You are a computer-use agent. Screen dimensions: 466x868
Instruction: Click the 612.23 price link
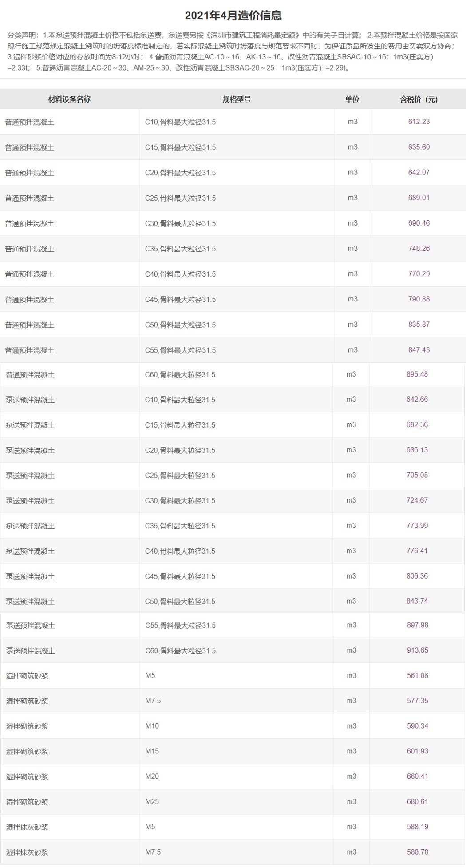click(419, 122)
